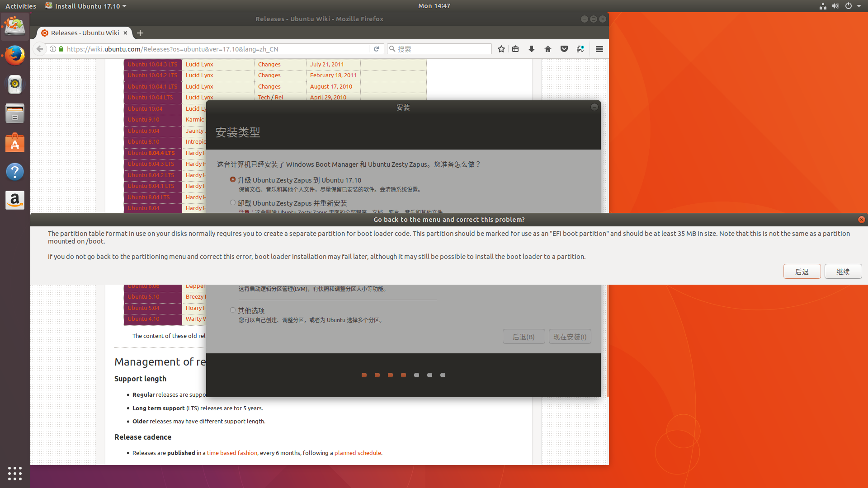Click the Firefox toolbar icon left of the menu

point(580,49)
